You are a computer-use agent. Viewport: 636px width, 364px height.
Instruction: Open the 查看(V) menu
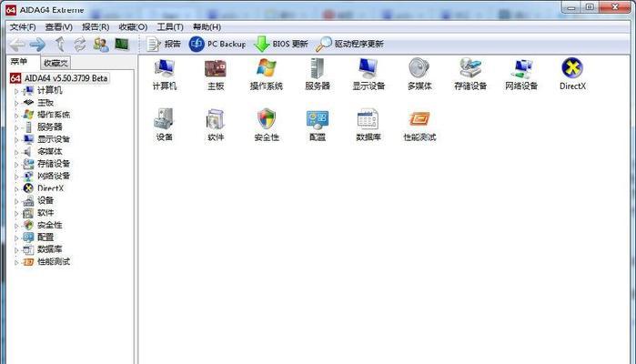59,26
